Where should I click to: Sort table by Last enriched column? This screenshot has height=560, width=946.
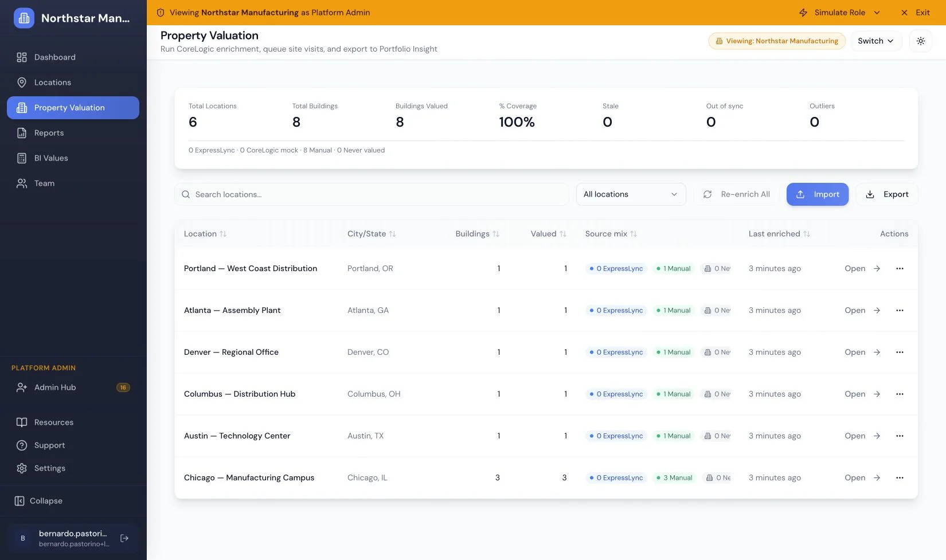[x=779, y=234]
